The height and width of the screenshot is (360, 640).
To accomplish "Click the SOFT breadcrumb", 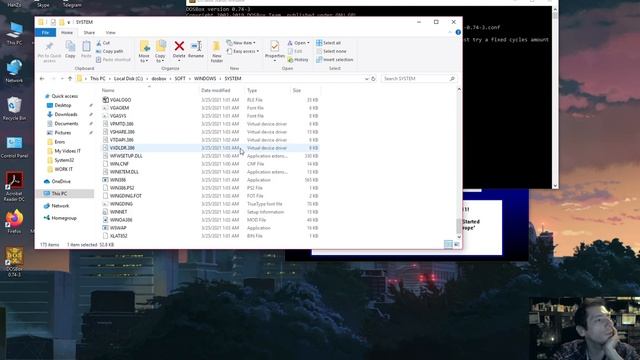I will pyautogui.click(x=180, y=78).
